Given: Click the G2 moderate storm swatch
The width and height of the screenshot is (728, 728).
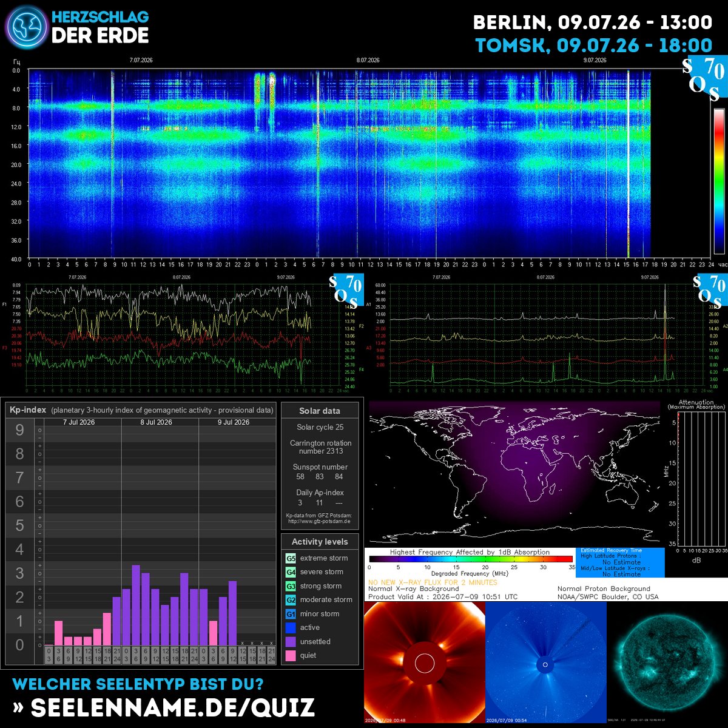Looking at the screenshot, I should (x=291, y=600).
